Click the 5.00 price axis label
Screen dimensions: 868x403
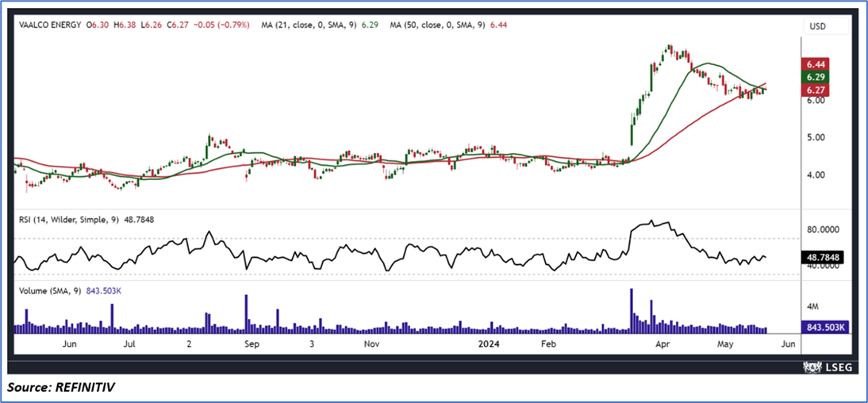click(814, 138)
